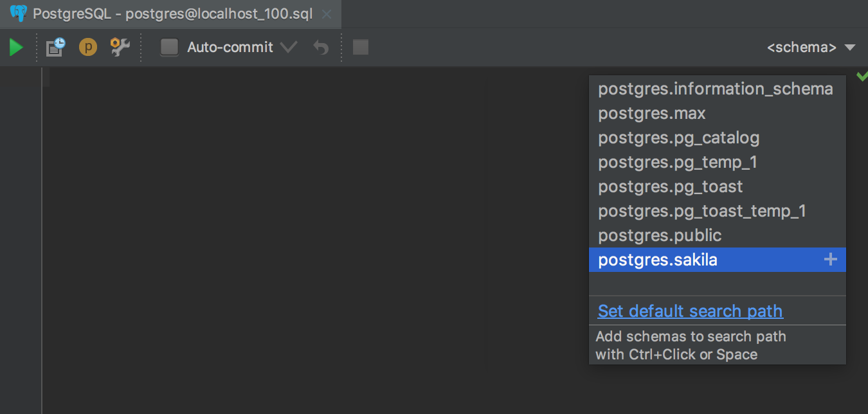
Task: Toggle the Auto-commit checkbox
Action: 169,47
